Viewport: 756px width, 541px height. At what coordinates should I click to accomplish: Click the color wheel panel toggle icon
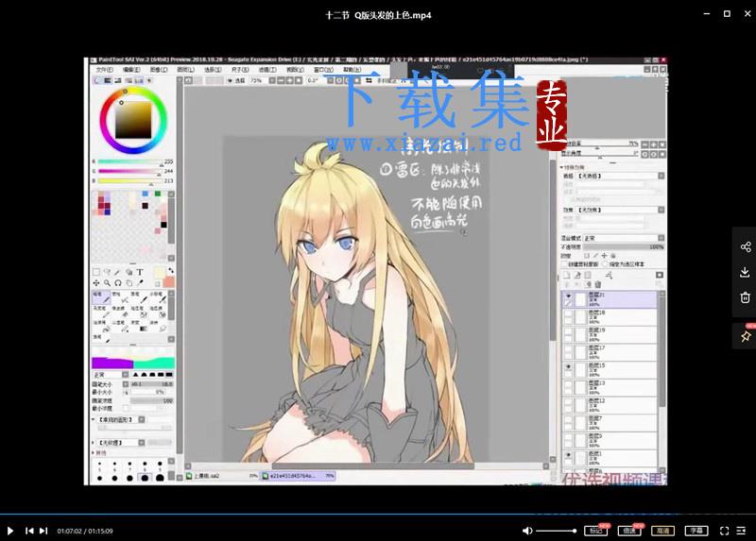[98, 80]
